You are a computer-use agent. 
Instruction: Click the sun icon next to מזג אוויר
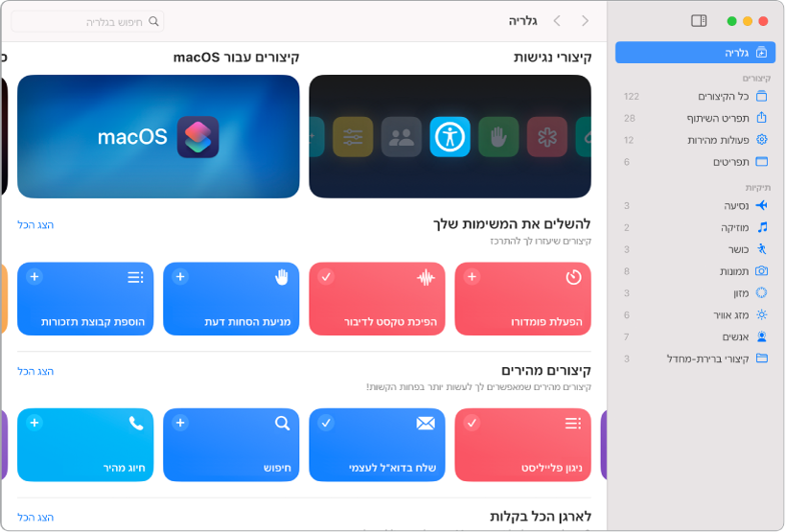761,315
